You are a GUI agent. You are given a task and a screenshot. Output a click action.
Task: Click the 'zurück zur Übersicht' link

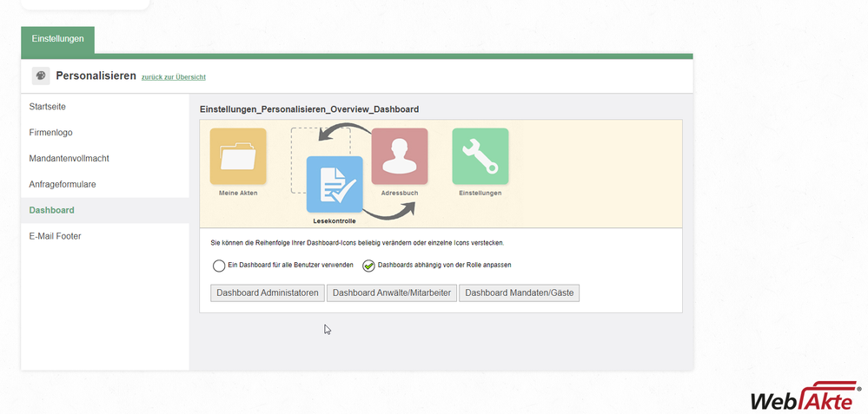coord(174,77)
